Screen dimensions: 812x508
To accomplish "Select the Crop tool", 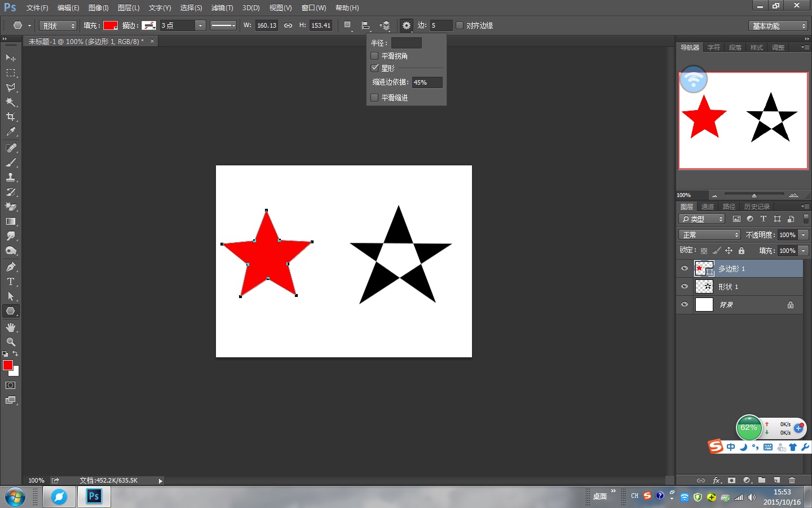I will pyautogui.click(x=11, y=117).
